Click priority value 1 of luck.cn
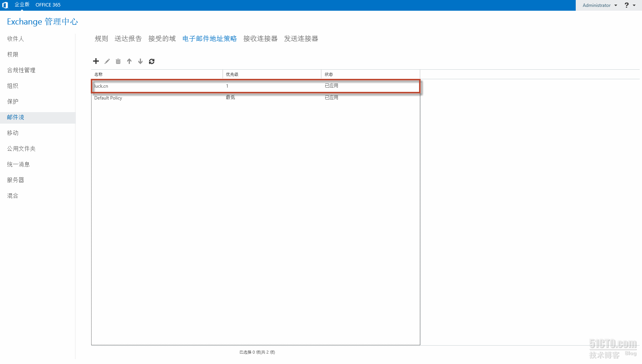 tap(227, 86)
